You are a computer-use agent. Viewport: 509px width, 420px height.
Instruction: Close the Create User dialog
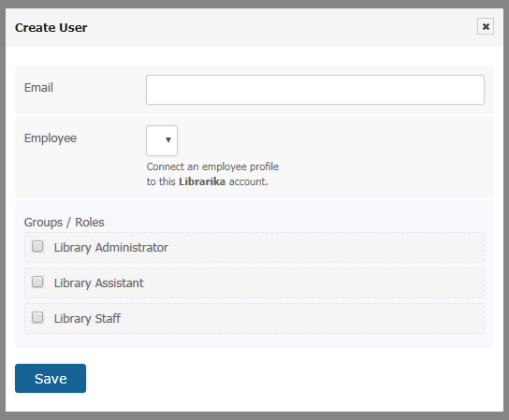pyautogui.click(x=486, y=26)
